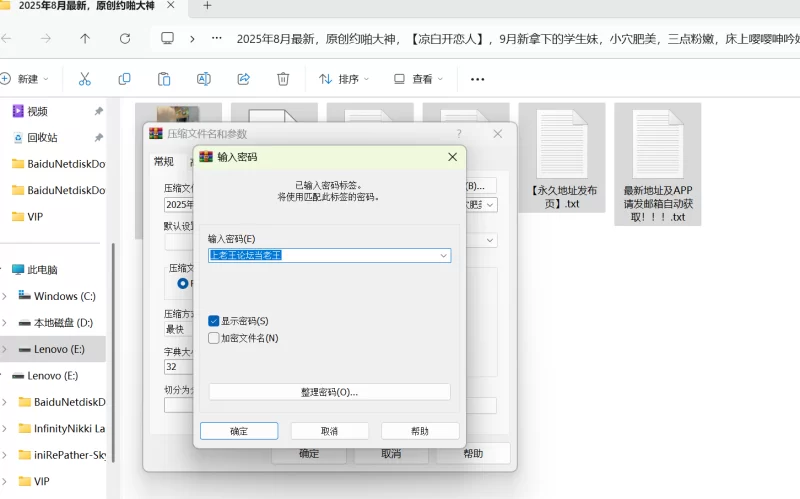
Task: Expand iniRePather-Sky folder node
Action: [5, 455]
